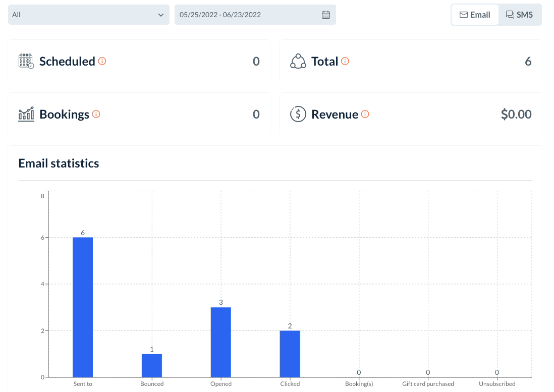Click the info icon next to Bookings
This screenshot has width=554, height=392.
coord(96,115)
